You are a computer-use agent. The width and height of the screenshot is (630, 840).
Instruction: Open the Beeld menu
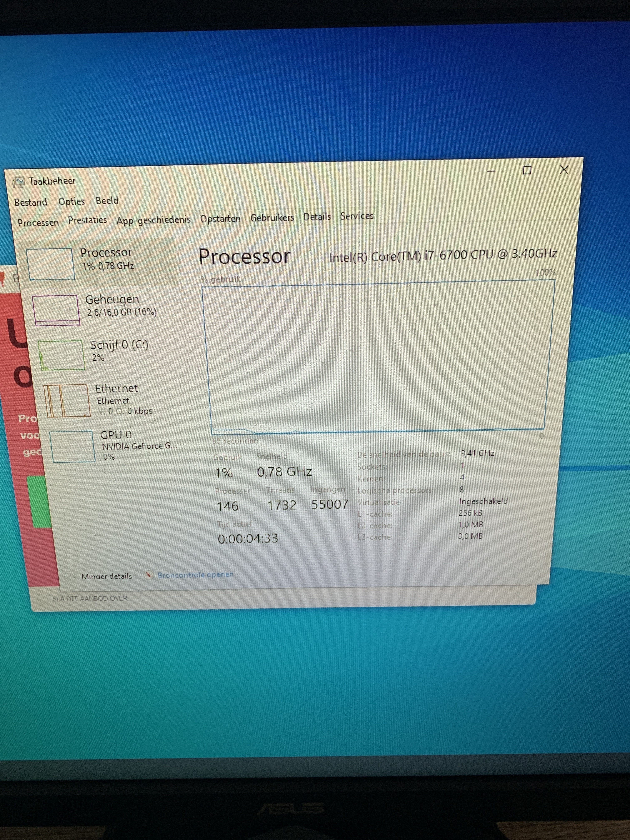coord(107,200)
